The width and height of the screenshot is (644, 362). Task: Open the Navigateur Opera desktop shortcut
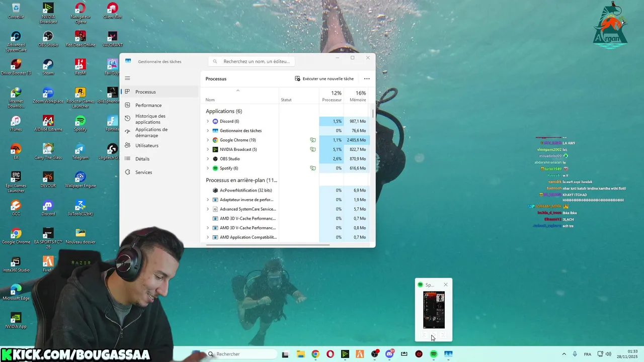pyautogui.click(x=80, y=13)
